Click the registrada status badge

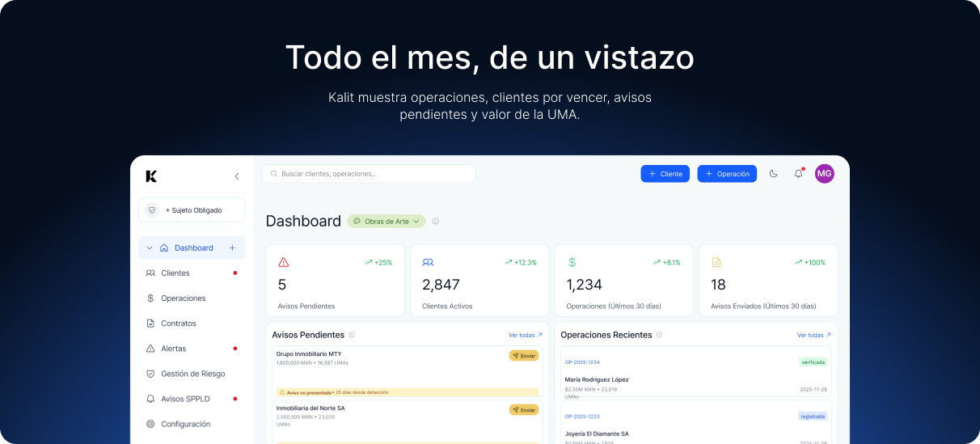813,417
